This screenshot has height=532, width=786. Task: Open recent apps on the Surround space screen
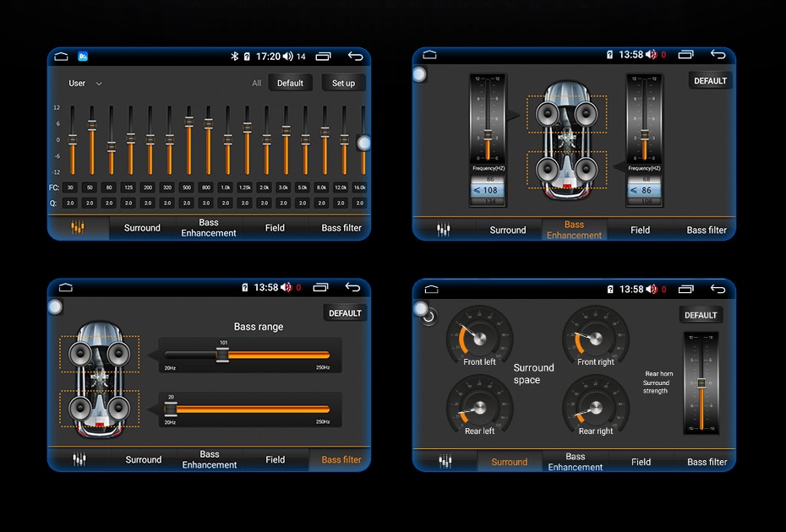686,289
